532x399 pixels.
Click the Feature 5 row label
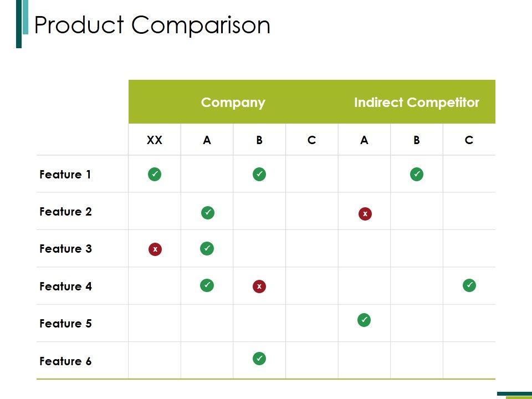pyautogui.click(x=65, y=324)
